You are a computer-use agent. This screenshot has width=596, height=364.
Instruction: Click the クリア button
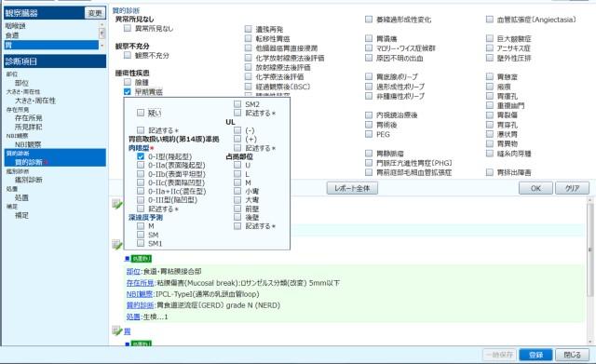pyautogui.click(x=572, y=188)
